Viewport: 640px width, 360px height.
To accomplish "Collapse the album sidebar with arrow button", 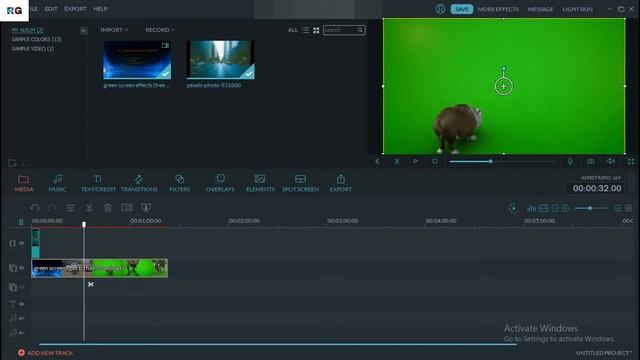I will 83,30.
